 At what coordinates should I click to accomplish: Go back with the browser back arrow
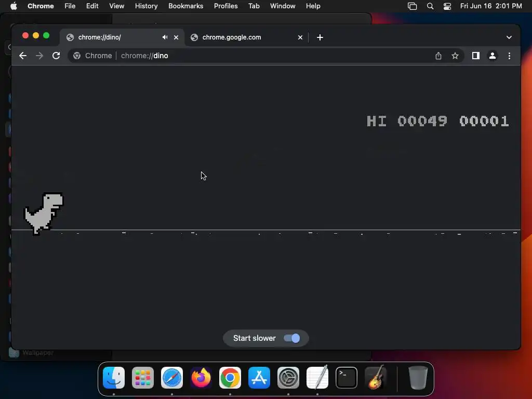23,56
